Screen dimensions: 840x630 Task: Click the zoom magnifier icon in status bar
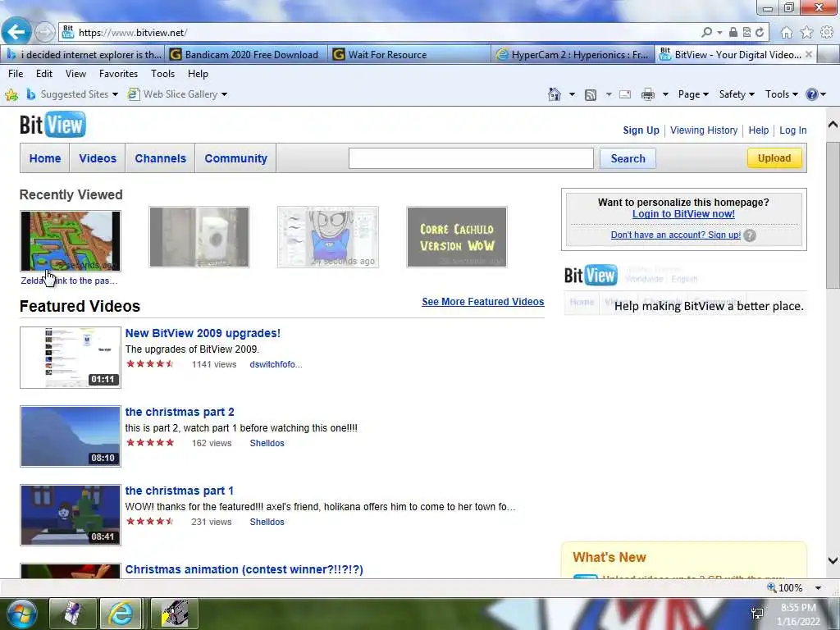[771, 587]
